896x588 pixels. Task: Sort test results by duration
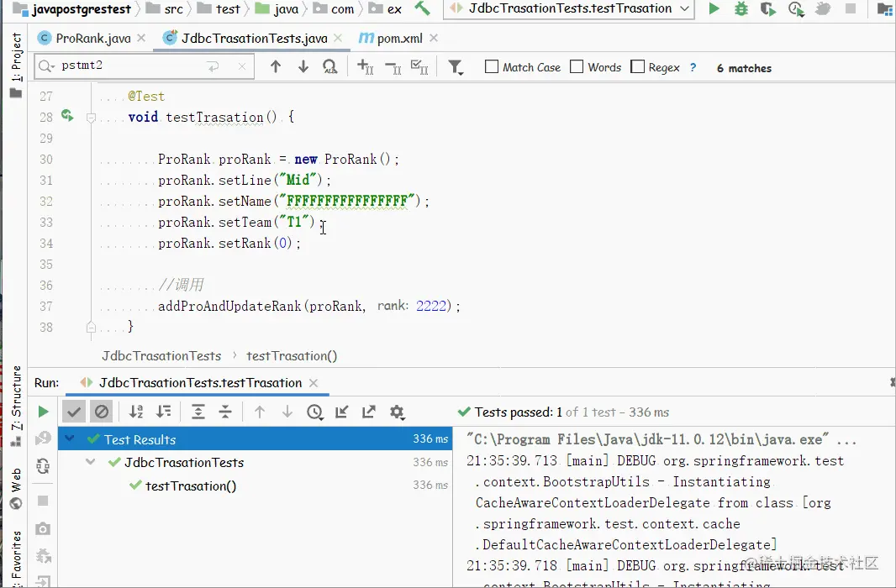pyautogui.click(x=163, y=412)
